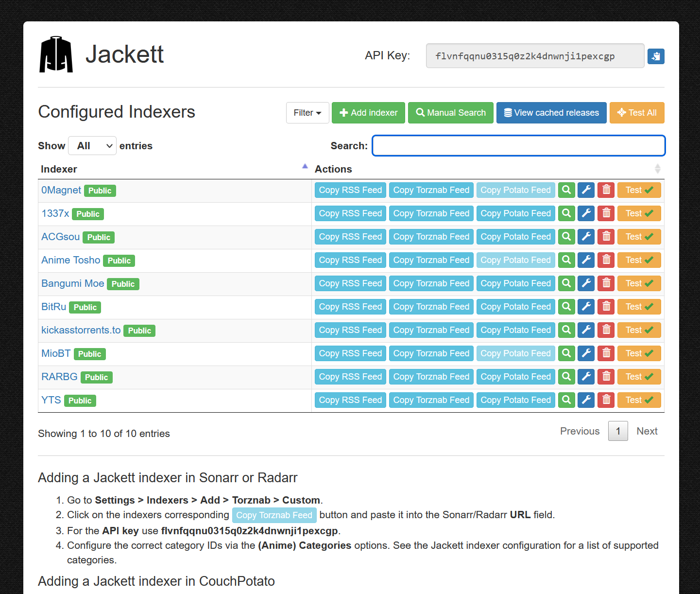Open the 1337x indexer link
700x594 pixels.
click(x=55, y=213)
